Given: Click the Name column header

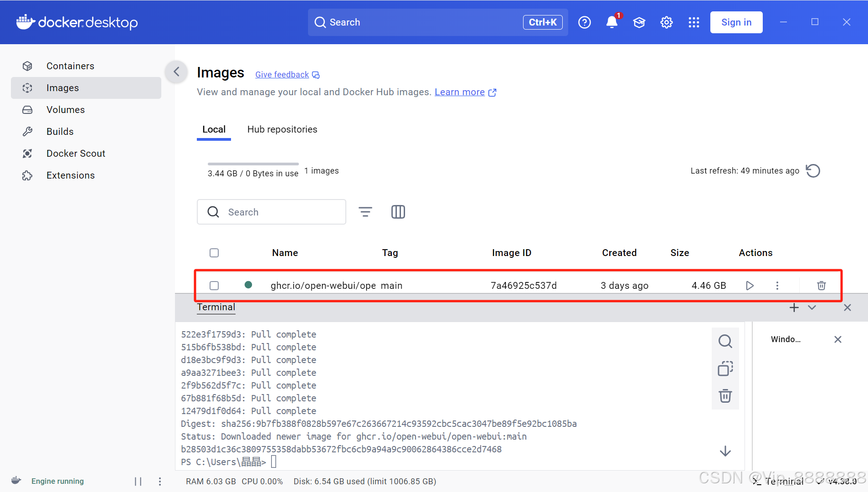Looking at the screenshot, I should tap(285, 253).
